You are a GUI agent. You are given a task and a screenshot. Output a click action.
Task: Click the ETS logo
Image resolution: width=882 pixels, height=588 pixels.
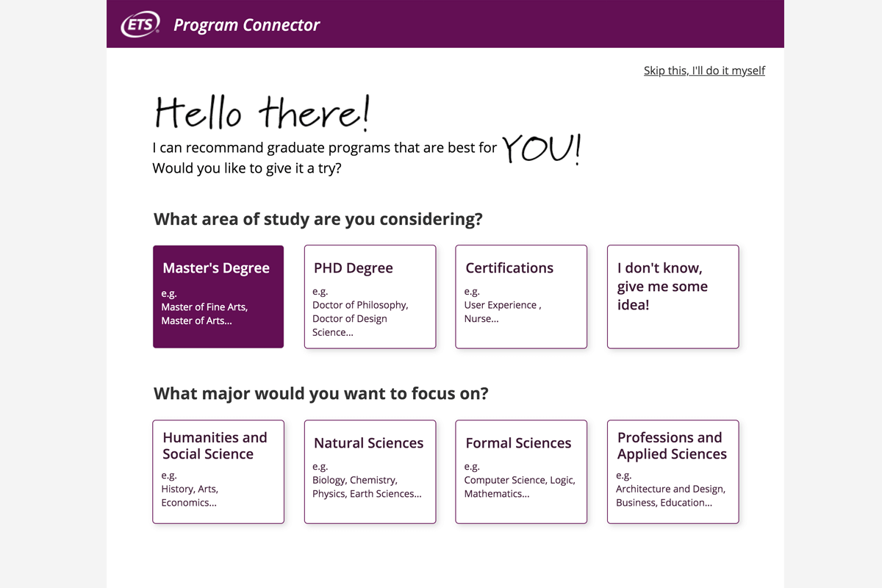[140, 25]
